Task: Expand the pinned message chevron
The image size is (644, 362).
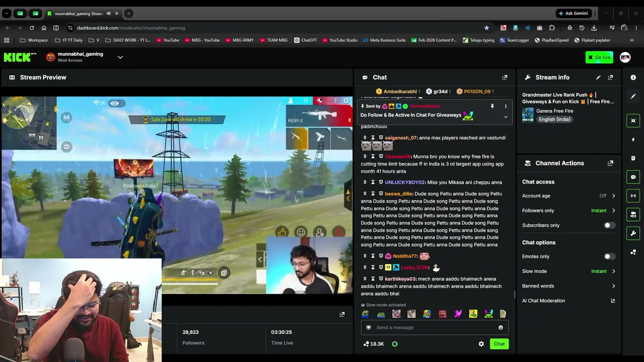Action: [x=506, y=117]
